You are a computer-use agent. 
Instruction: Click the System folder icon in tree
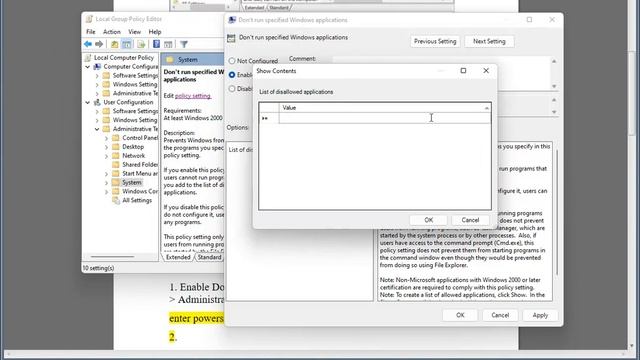pos(116,182)
